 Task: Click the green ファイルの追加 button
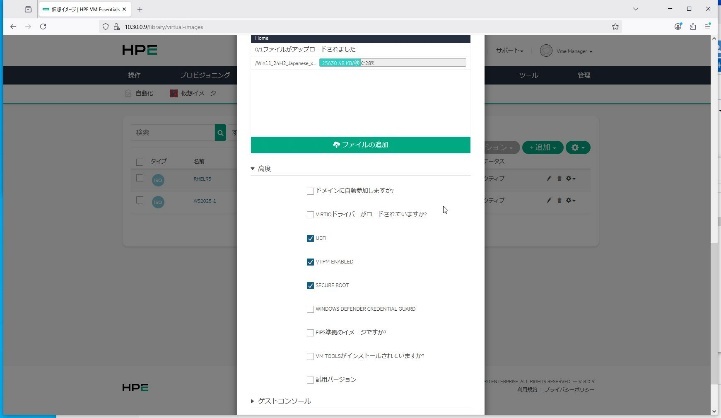[x=360, y=145]
